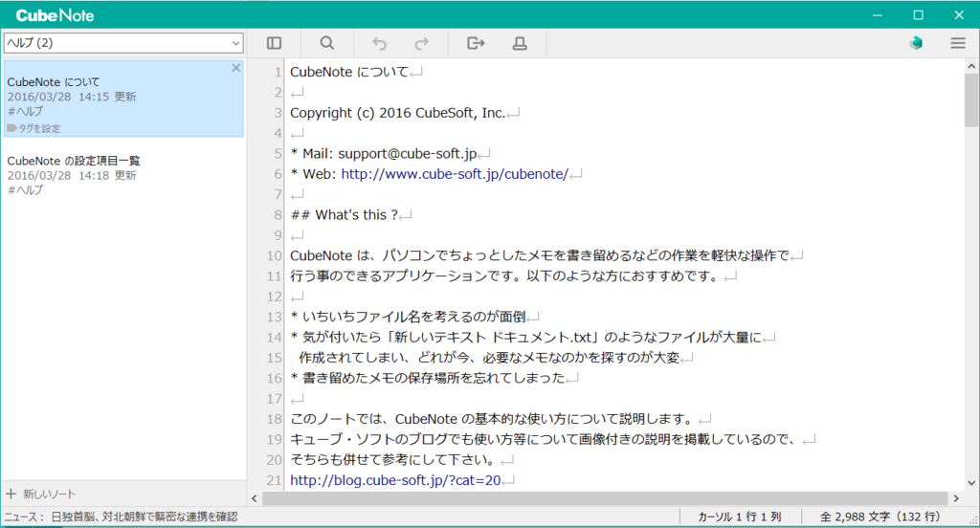Click the CubeNote title logo
Viewport: 980px width, 528px height.
click(55, 15)
